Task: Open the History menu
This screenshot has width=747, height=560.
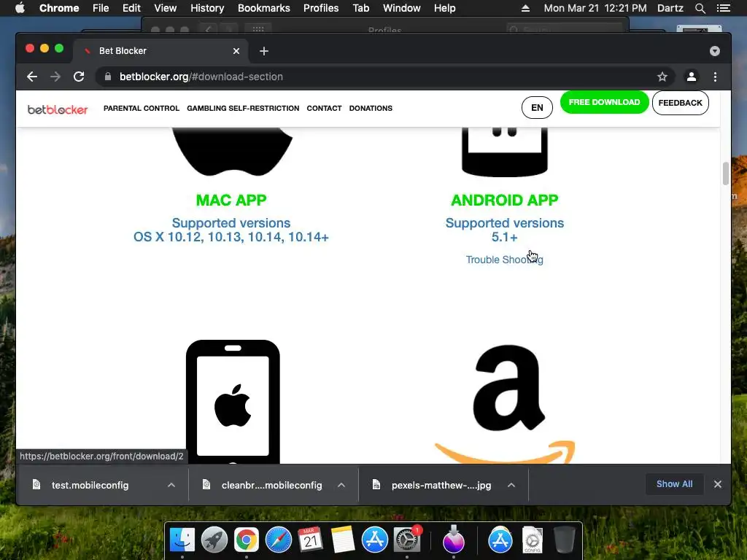Action: point(207,8)
